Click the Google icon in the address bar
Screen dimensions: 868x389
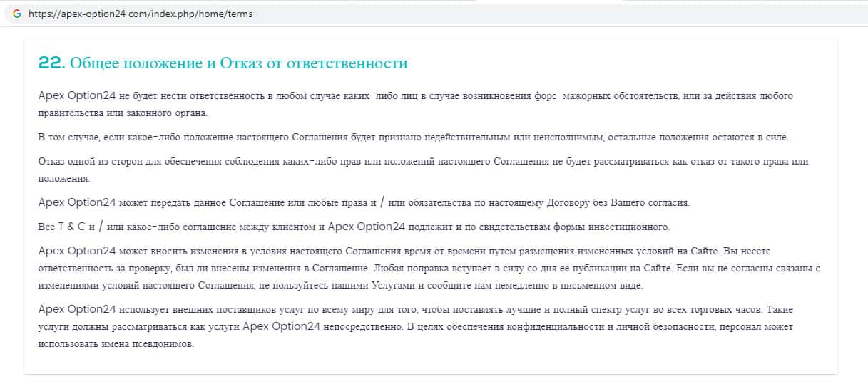(16, 14)
